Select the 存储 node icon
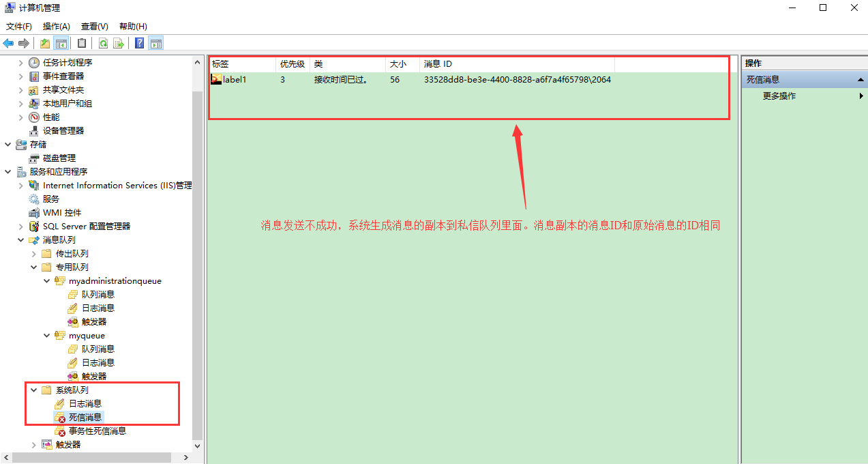This screenshot has height=464, width=868. pyautogui.click(x=21, y=144)
